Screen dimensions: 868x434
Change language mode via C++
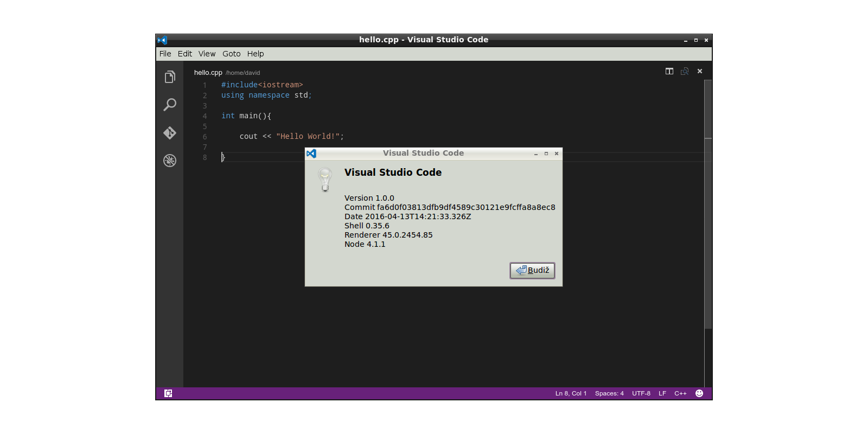click(x=680, y=393)
